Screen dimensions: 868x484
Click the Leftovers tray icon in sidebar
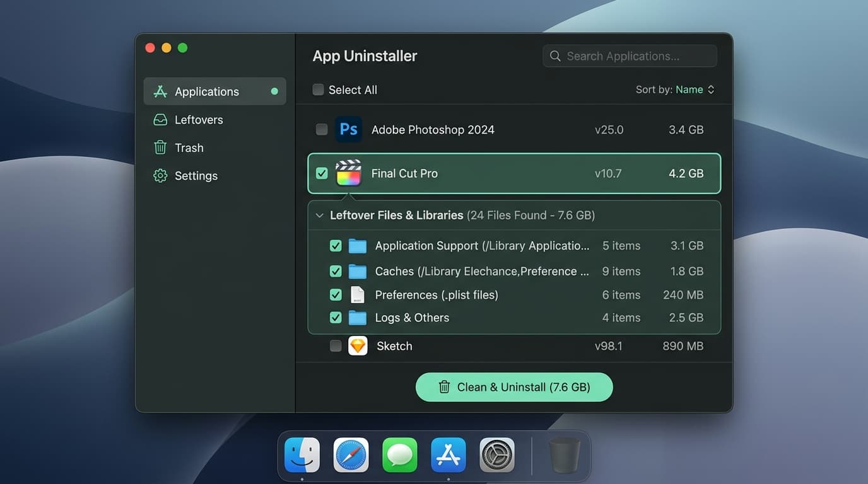160,120
